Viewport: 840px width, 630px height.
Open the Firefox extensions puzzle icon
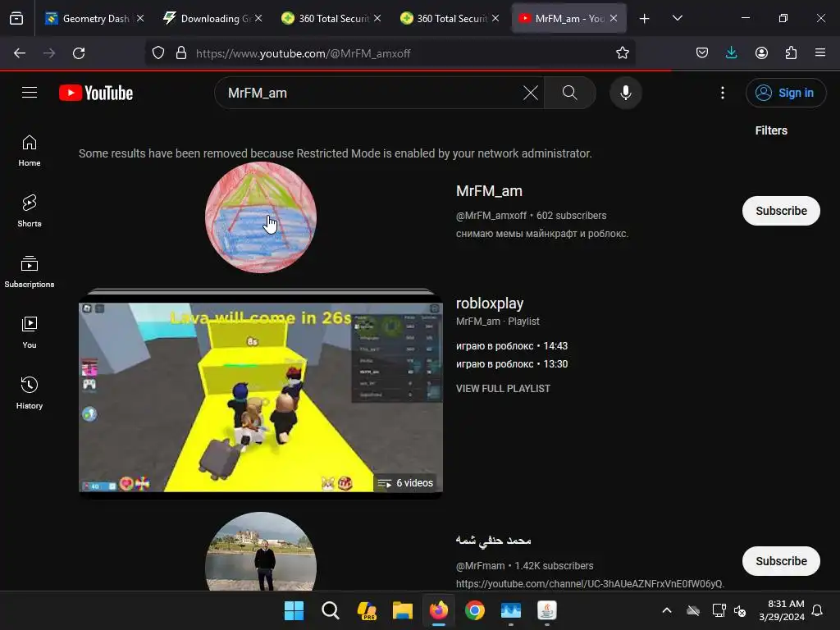[x=791, y=53]
